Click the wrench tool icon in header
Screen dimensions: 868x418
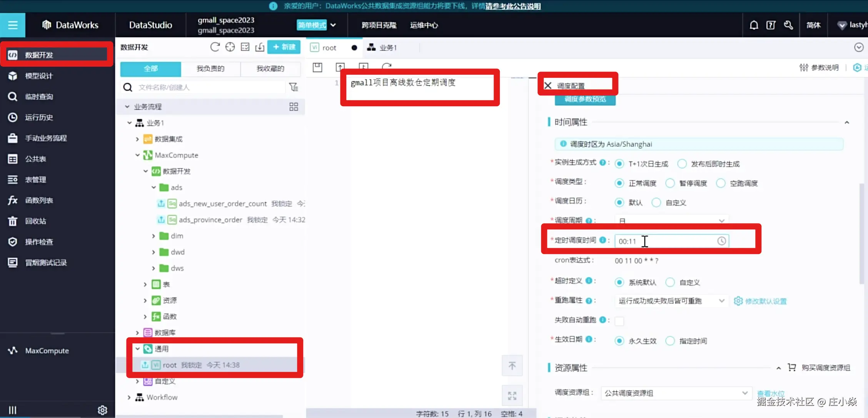tap(788, 25)
